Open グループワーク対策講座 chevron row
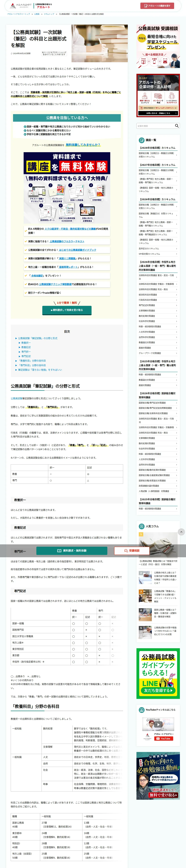 coord(158,353)
